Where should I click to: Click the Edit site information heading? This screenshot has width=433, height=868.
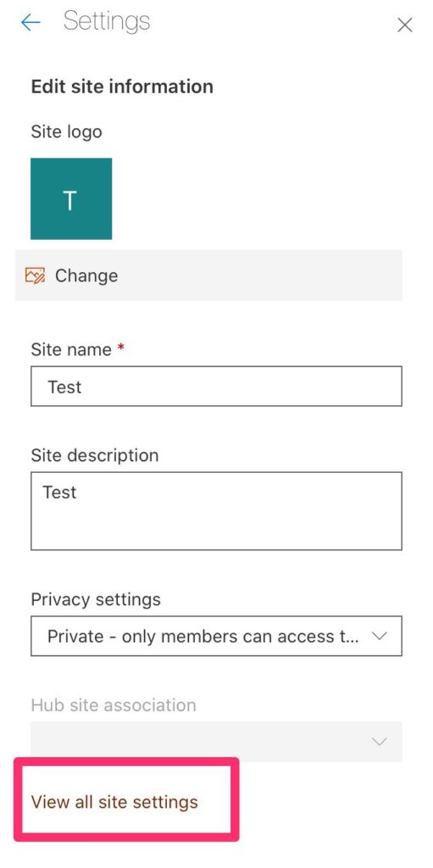click(122, 87)
